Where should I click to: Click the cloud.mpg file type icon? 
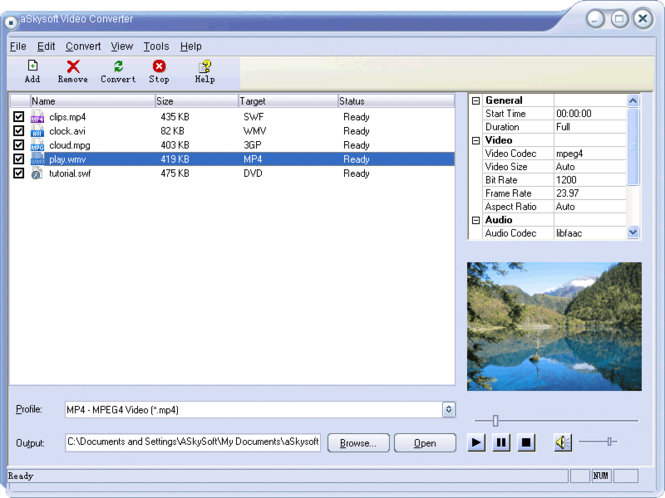tap(37, 145)
